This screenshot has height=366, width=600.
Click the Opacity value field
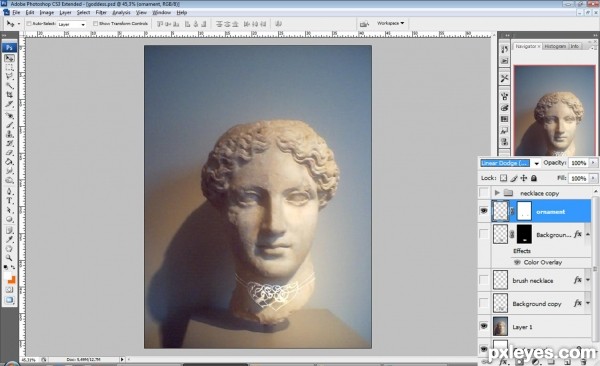[579, 163]
